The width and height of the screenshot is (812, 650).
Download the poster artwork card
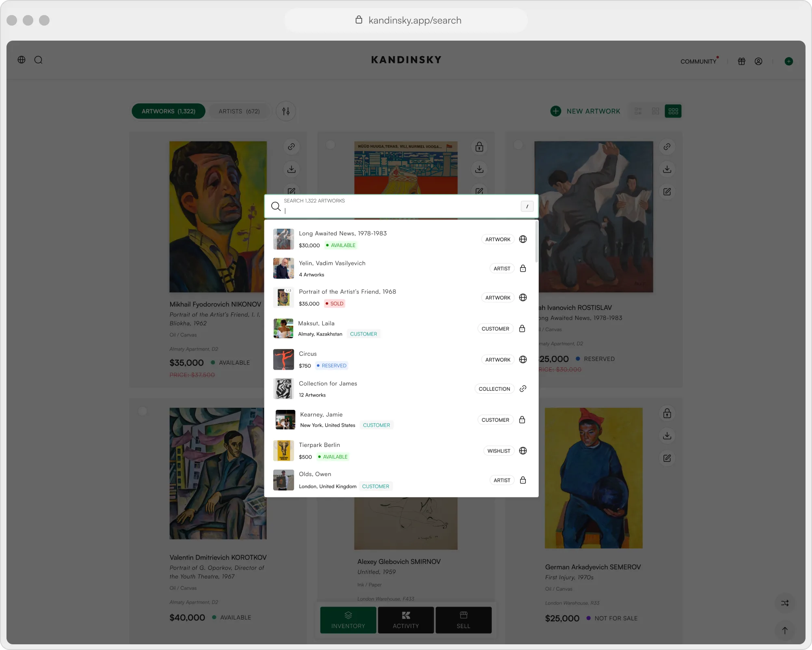coord(479,169)
